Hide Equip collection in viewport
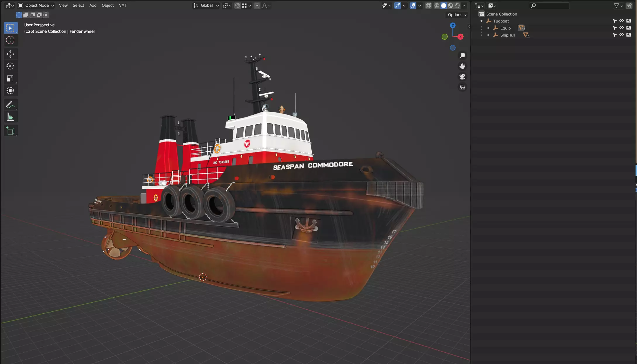The height and width of the screenshot is (364, 637). point(621,28)
